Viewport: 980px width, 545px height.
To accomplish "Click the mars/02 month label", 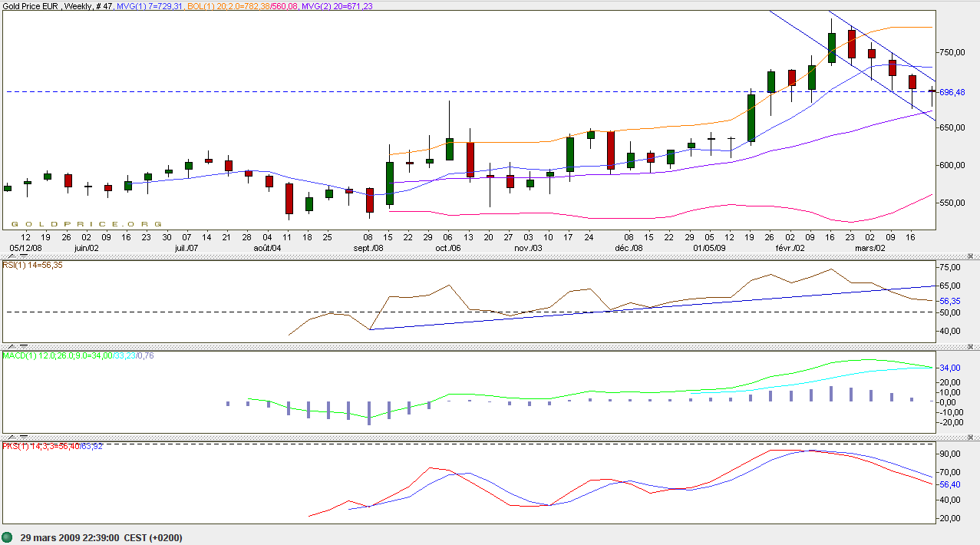I will (869, 248).
